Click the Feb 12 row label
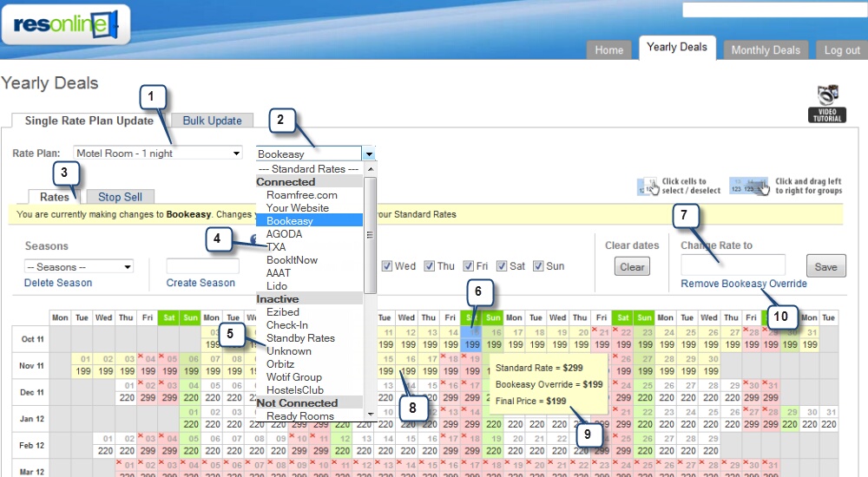The image size is (868, 477). pyautogui.click(x=32, y=446)
